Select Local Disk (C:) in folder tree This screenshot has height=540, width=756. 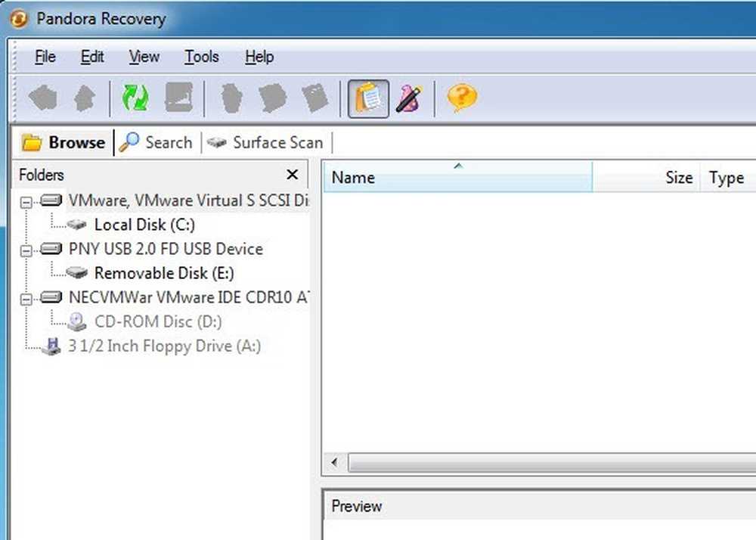144,225
